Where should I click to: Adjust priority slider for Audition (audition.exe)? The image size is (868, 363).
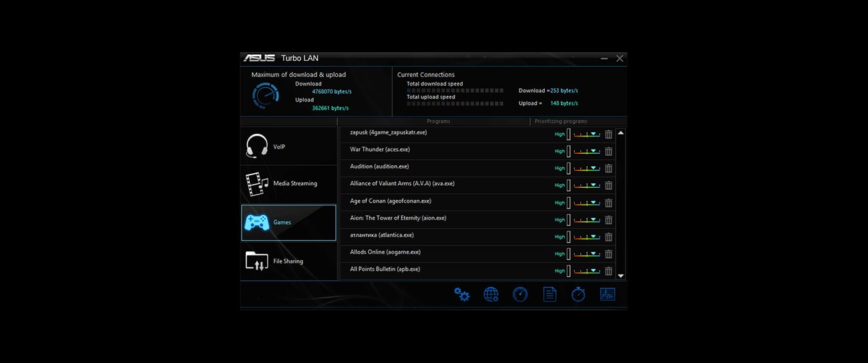(587, 168)
